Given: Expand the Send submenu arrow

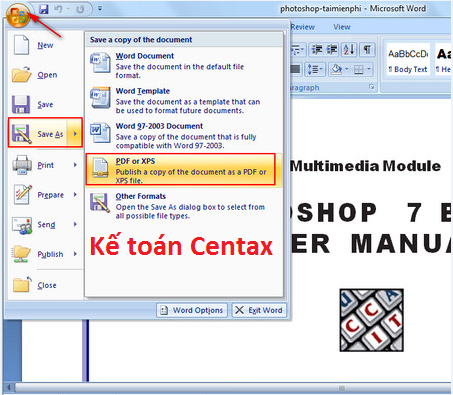Looking at the screenshot, I should [75, 224].
